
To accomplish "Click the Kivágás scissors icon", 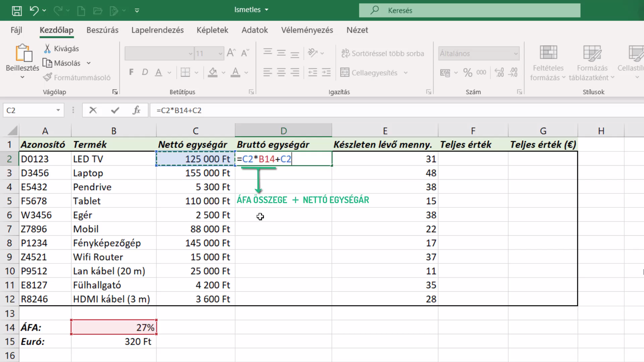I will [x=47, y=49].
